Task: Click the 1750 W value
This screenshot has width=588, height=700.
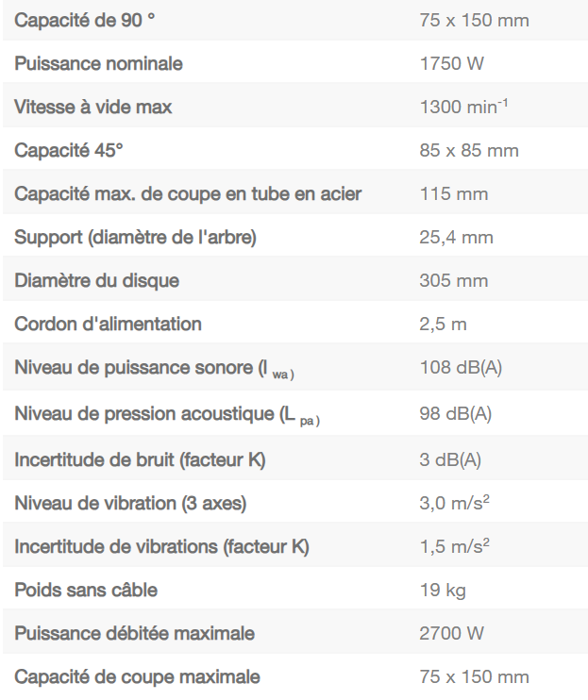Action: click(452, 64)
